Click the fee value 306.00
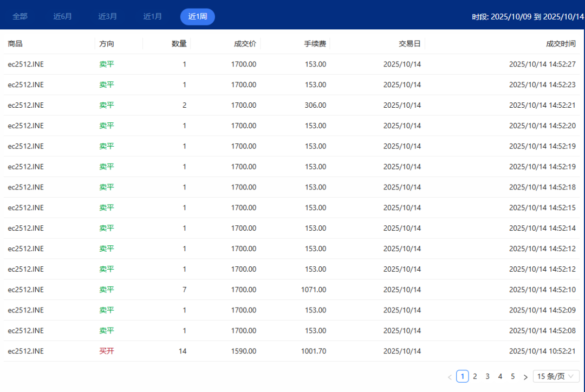The height and width of the screenshot is (392, 585). pos(315,105)
